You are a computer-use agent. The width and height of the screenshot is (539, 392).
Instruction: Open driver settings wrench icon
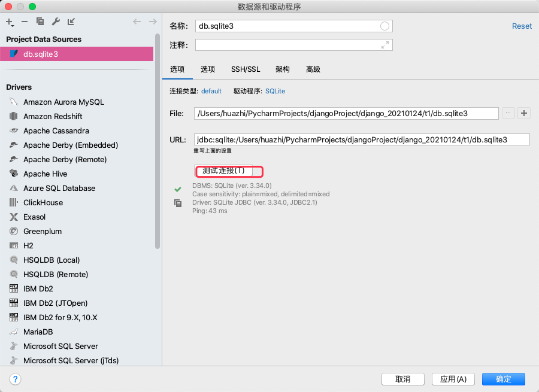[56, 22]
